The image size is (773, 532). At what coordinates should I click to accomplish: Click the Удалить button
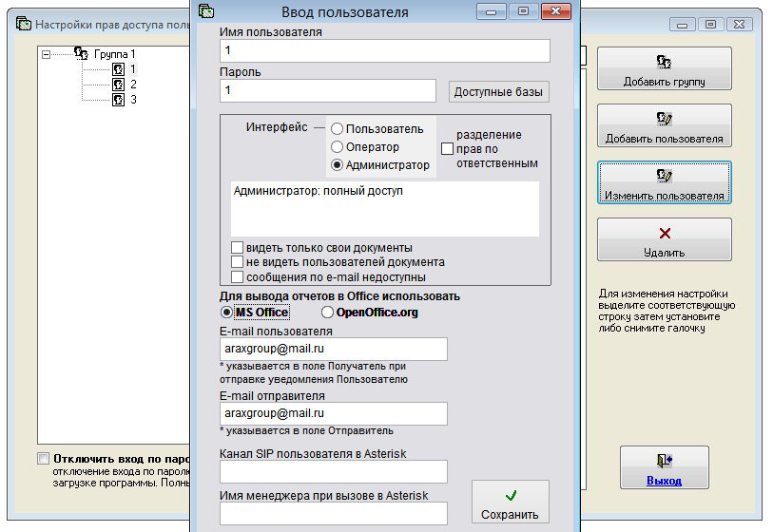pos(664,239)
